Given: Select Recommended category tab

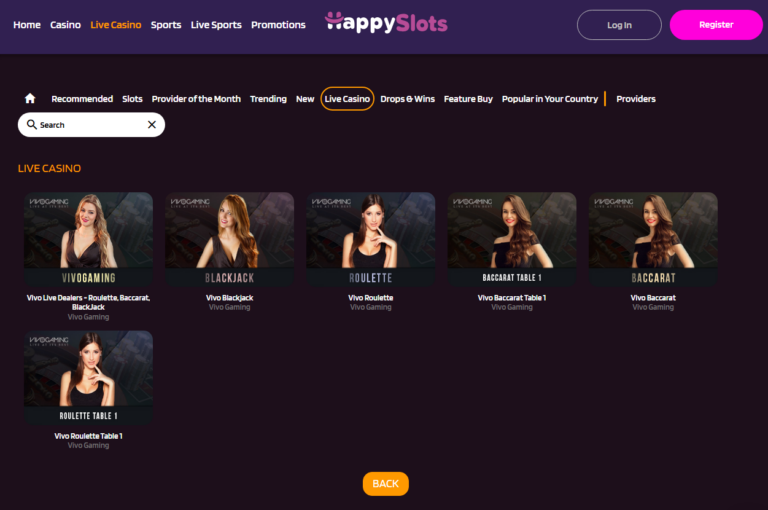Looking at the screenshot, I should coord(82,99).
